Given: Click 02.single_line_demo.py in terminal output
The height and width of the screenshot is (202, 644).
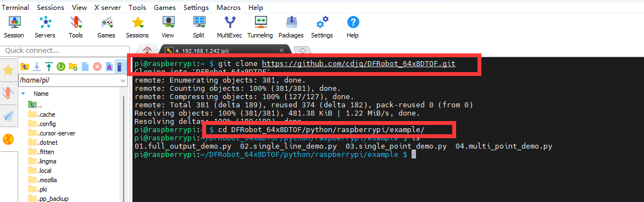Looking at the screenshot, I should [288, 146].
